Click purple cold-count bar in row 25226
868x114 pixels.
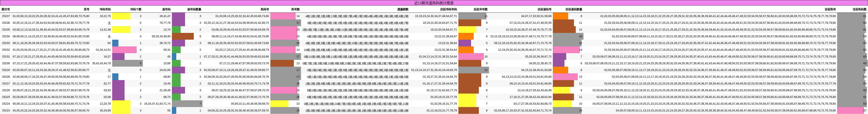(x=118, y=90)
